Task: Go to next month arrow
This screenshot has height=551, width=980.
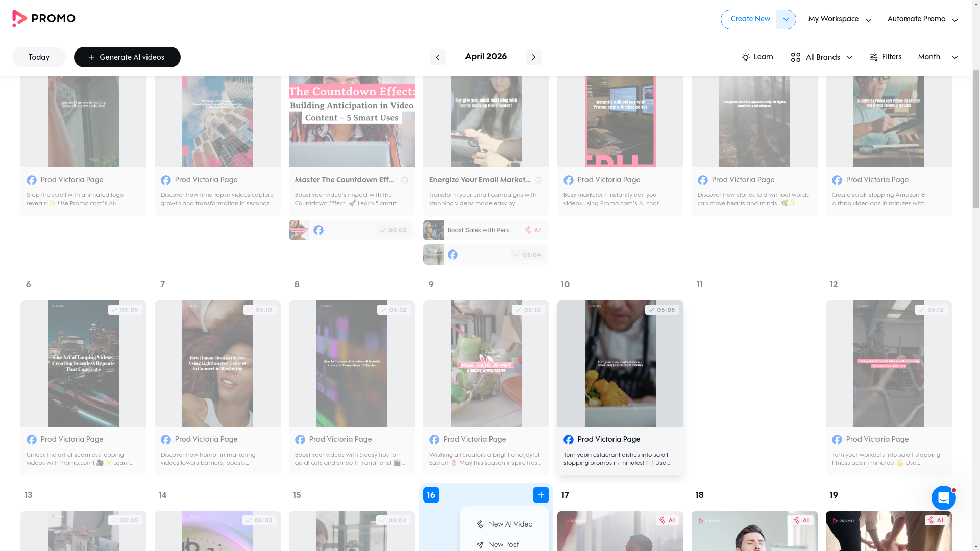Action: [x=533, y=57]
